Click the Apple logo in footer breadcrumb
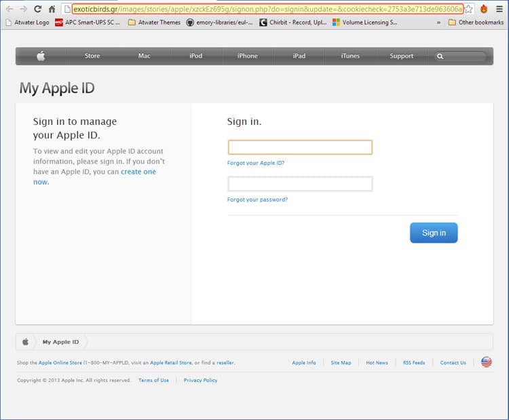 pyautogui.click(x=25, y=342)
